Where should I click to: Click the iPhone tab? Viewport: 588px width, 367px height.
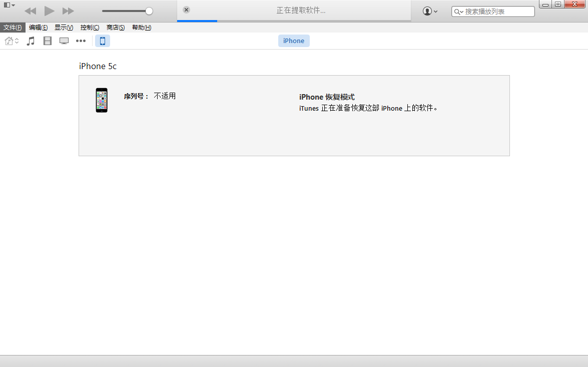[294, 41]
